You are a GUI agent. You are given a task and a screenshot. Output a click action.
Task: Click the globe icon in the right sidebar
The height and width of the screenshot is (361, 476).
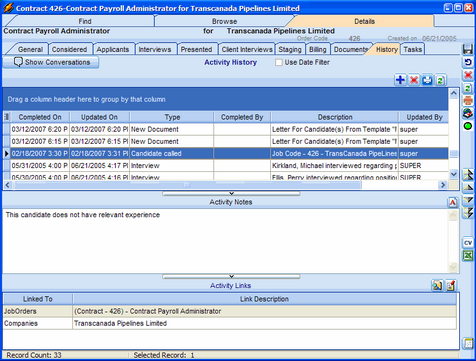tap(468, 113)
